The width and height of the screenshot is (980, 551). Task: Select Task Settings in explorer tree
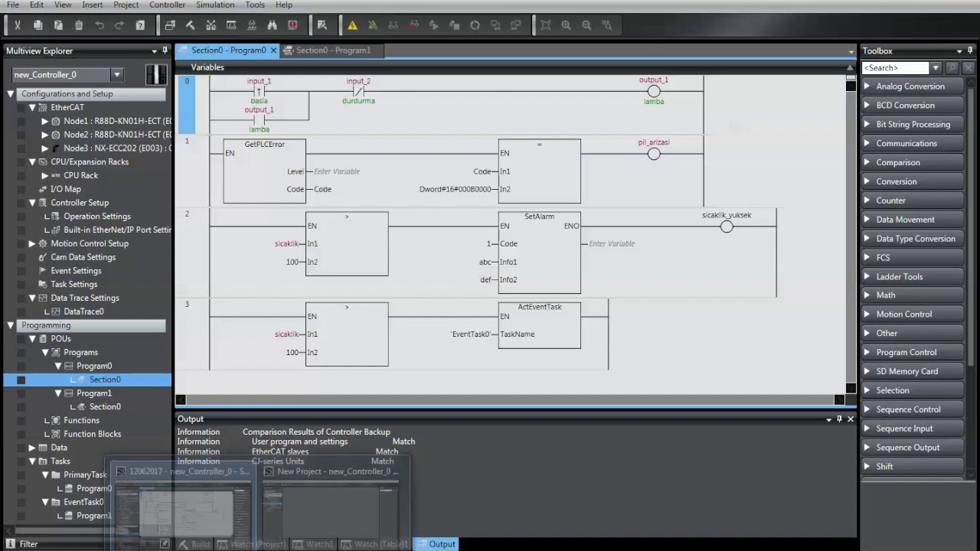point(73,285)
